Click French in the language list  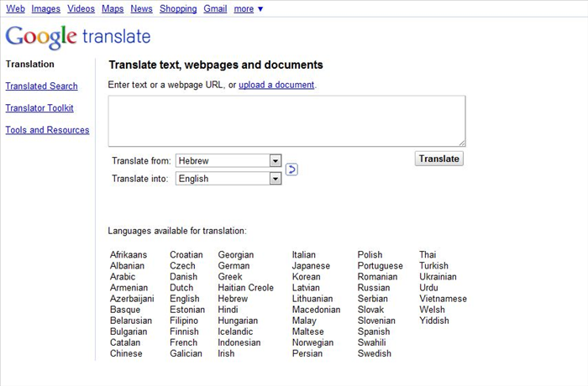pos(183,342)
